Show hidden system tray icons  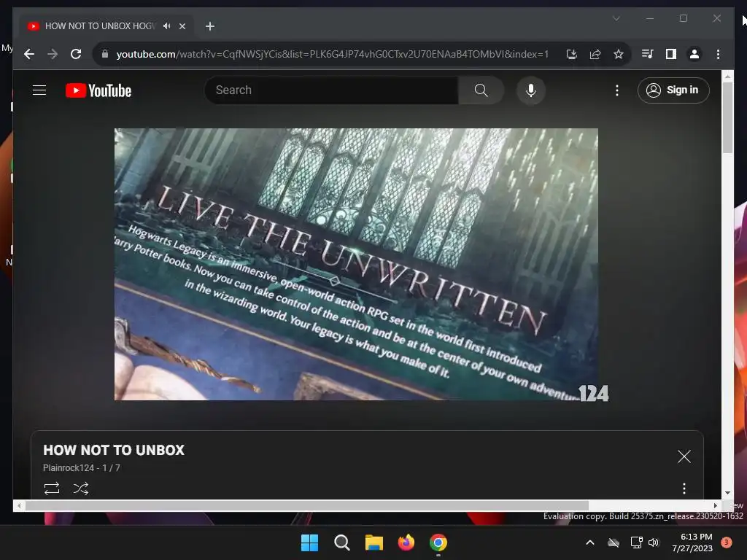point(589,542)
